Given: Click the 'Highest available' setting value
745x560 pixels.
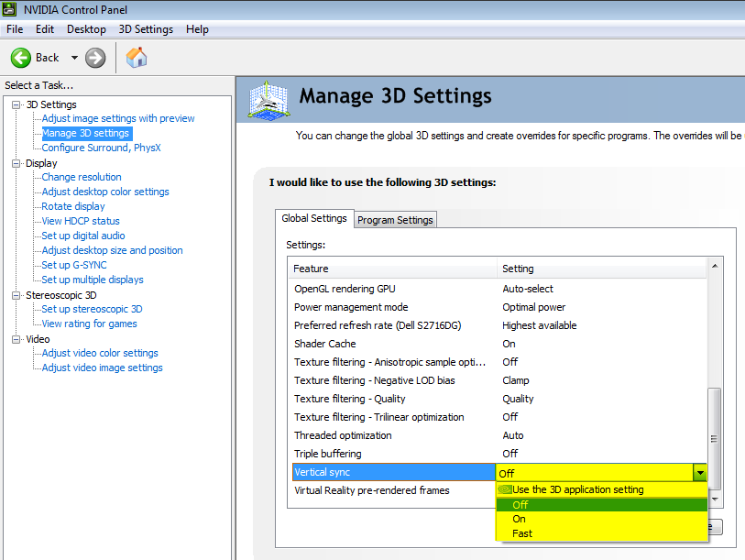Looking at the screenshot, I should tap(539, 325).
